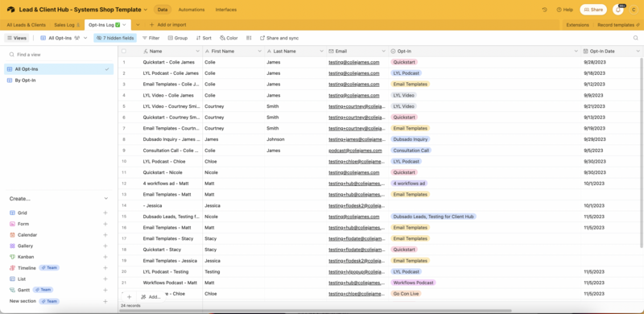Open Extensions panel

point(577,25)
